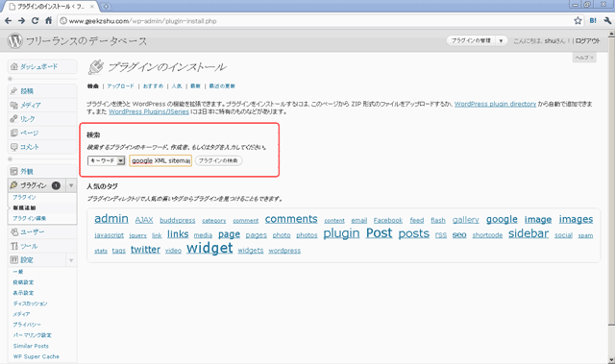Click the Dashboard house icon in the sidebar

click(x=14, y=66)
